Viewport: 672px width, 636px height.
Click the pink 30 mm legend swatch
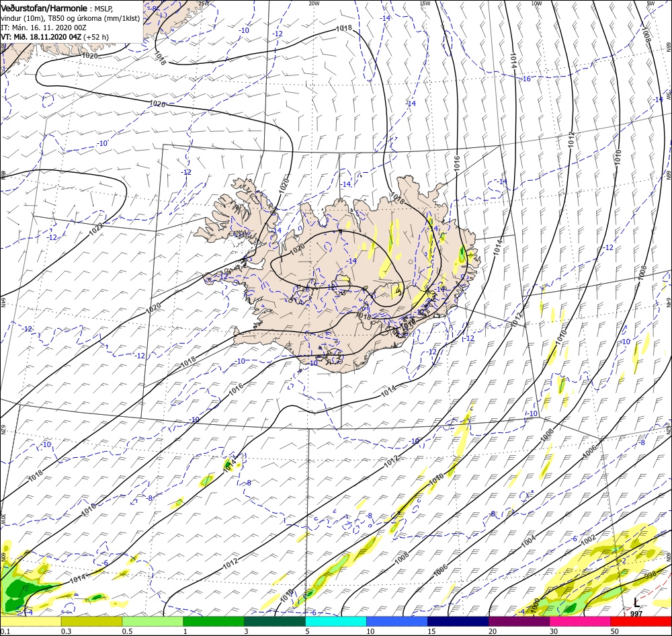pos(581,621)
